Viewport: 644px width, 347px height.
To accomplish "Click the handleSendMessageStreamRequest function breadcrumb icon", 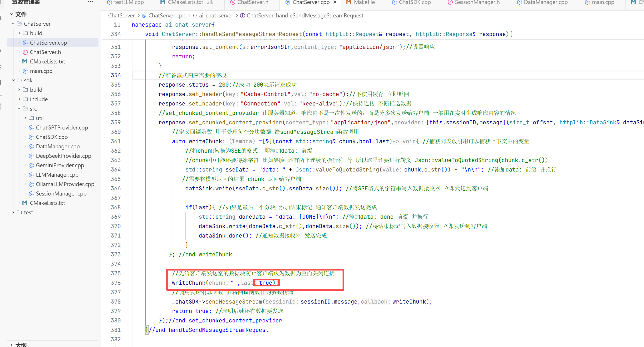I will (x=242, y=15).
